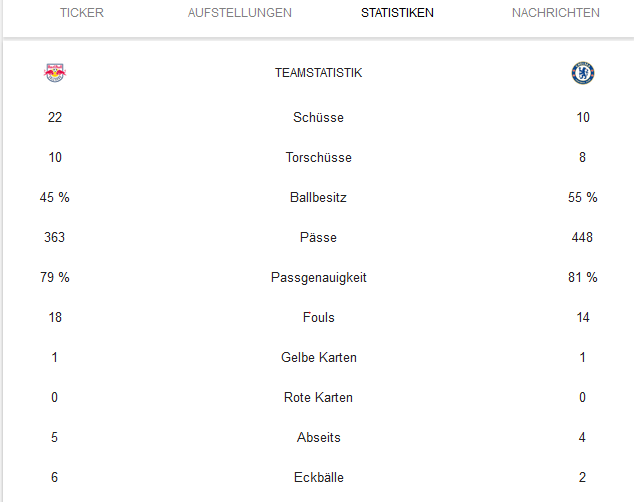Switch to the Ticker tab
The height and width of the screenshot is (502, 634).
pos(82,13)
